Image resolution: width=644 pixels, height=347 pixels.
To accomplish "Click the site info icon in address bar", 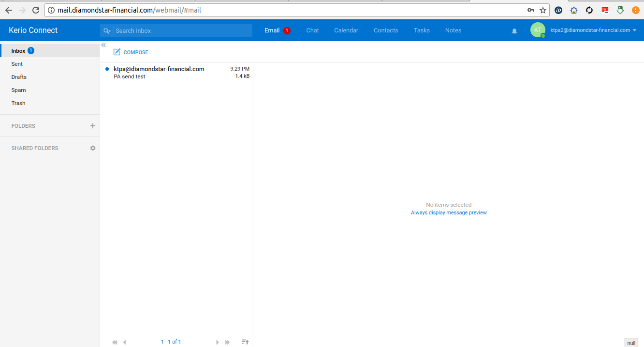I will coord(51,10).
